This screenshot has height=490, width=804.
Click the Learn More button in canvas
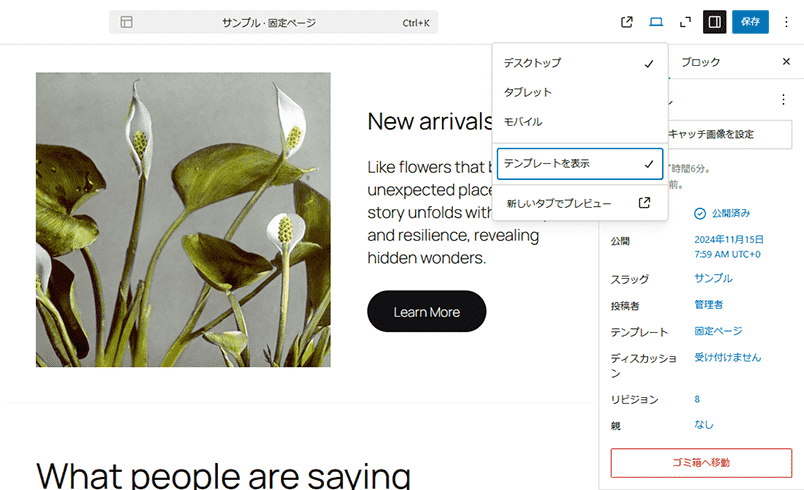pyautogui.click(x=426, y=312)
